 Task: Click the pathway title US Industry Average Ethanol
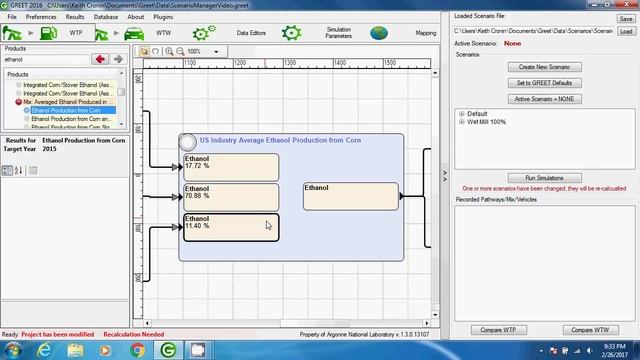(x=280, y=140)
